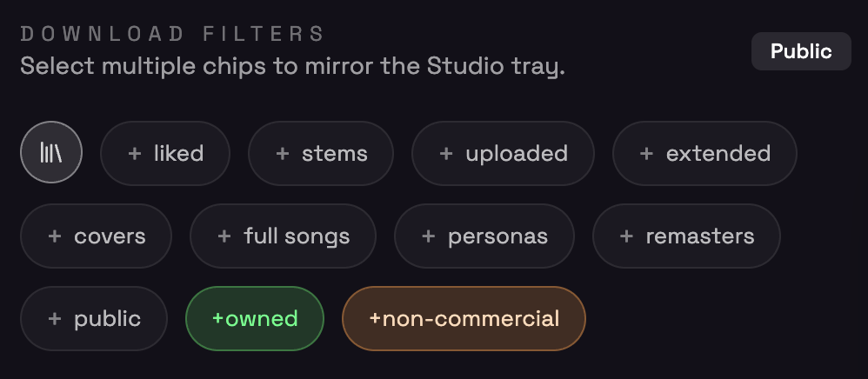Click the plus icon on extended chip
Screen dimensions: 868x379
tap(647, 154)
